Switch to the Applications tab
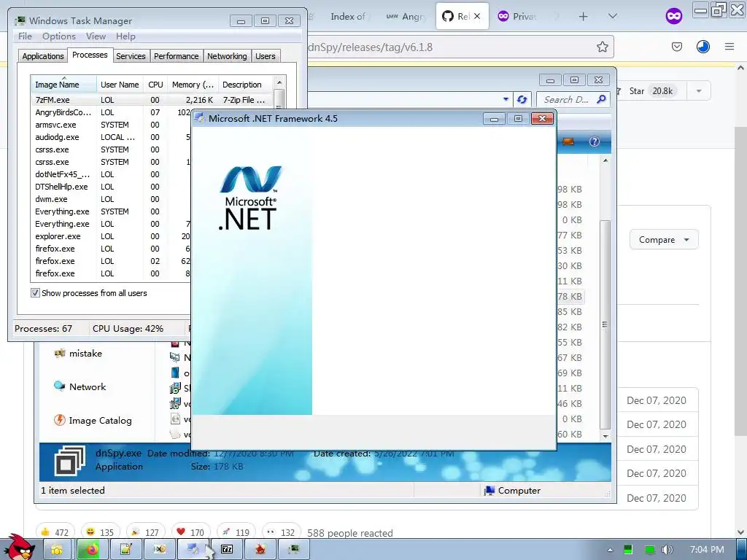747x560 pixels. 43,56
